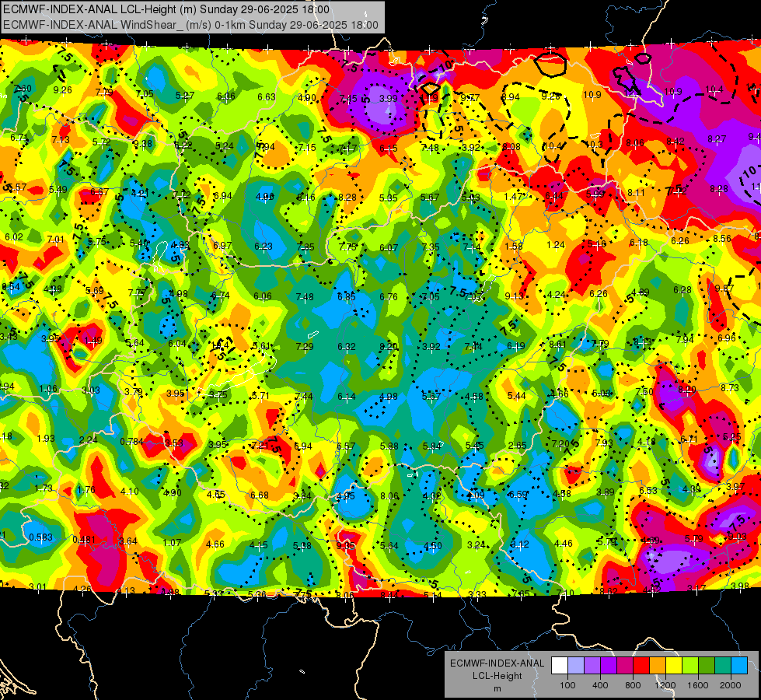Click the grid value 8.56

point(722,238)
